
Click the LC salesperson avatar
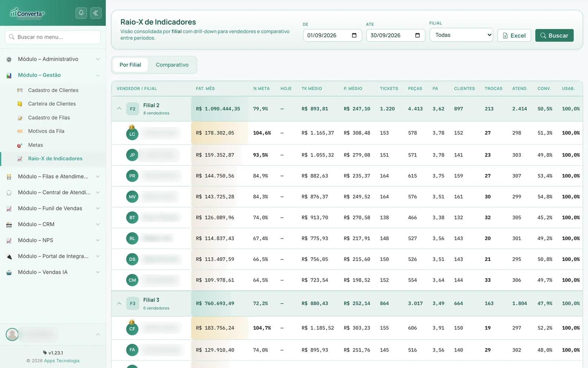coord(132,134)
